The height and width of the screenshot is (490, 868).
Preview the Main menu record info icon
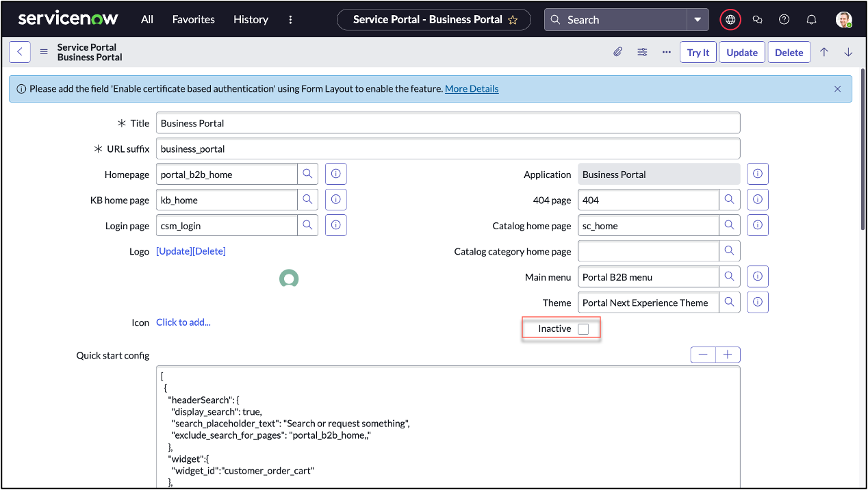click(x=758, y=276)
